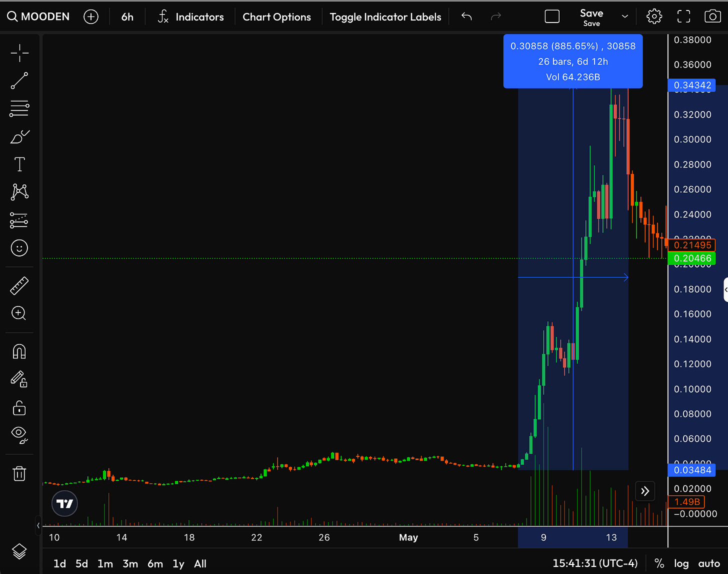The width and height of the screenshot is (728, 574).
Task: Click the TradingView logo
Action: tap(65, 503)
